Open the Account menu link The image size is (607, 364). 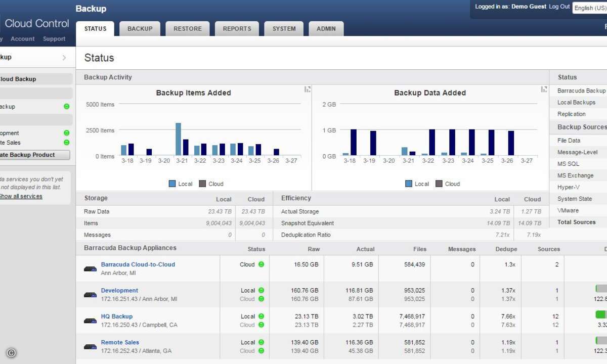pos(23,39)
